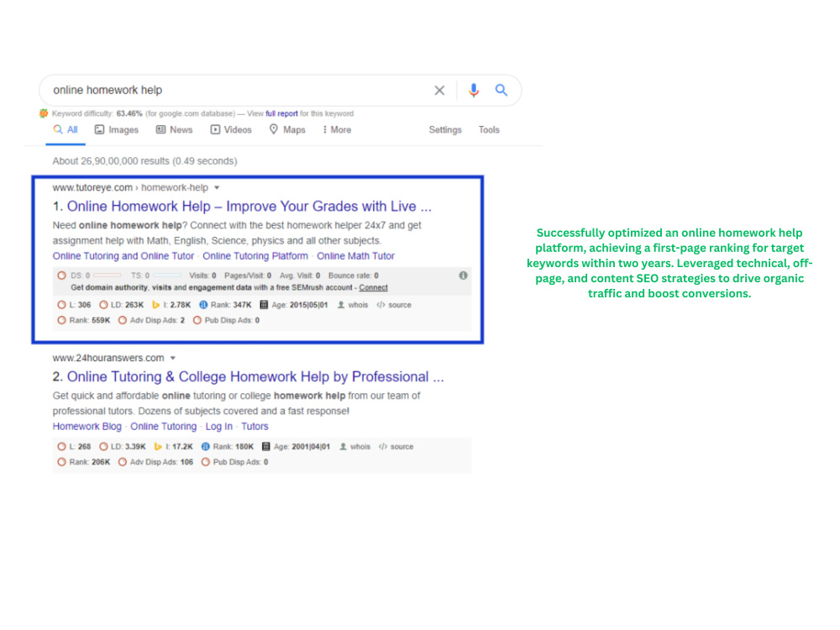Screen dimensions: 840x630
Task: Click the www.24houranswers.com URL text
Action: 108,358
